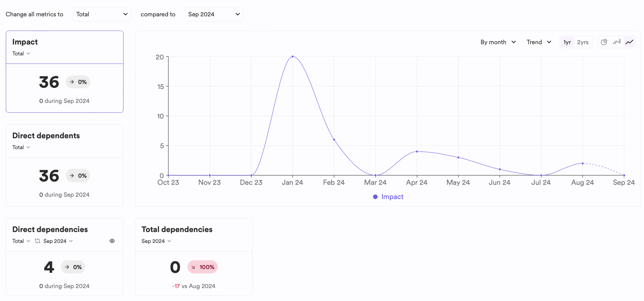
Task: Switch to the bar chart view icon
Action: (x=617, y=42)
